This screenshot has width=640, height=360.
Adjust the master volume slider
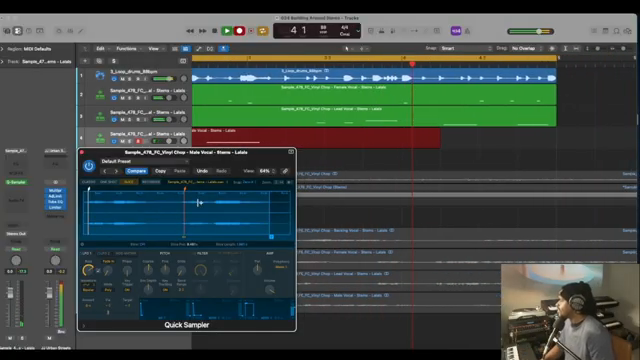530,31
